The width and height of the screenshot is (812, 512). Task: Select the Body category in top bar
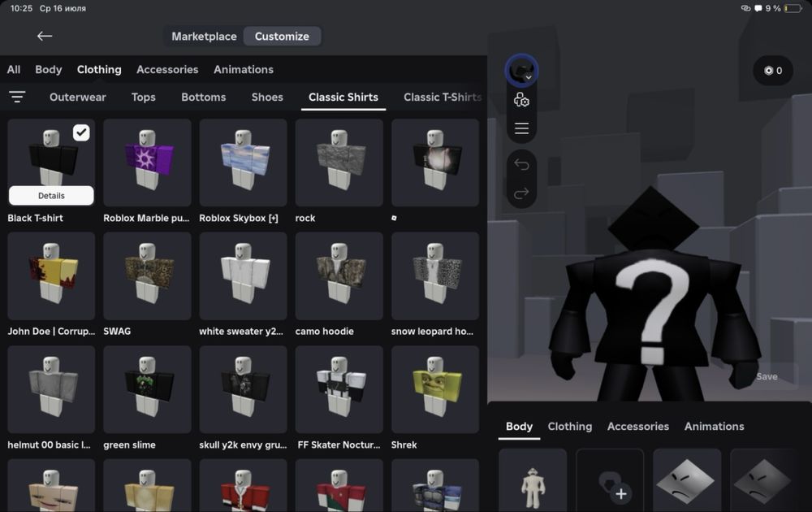49,69
